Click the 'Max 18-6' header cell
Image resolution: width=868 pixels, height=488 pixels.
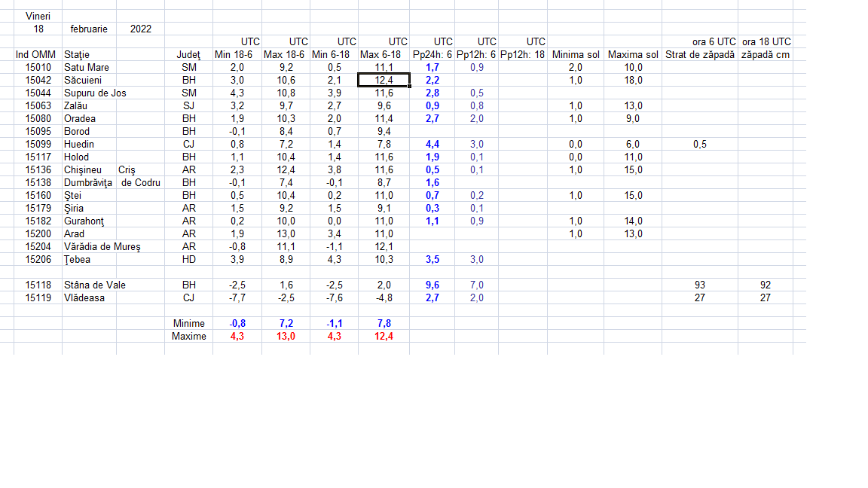tap(284, 54)
